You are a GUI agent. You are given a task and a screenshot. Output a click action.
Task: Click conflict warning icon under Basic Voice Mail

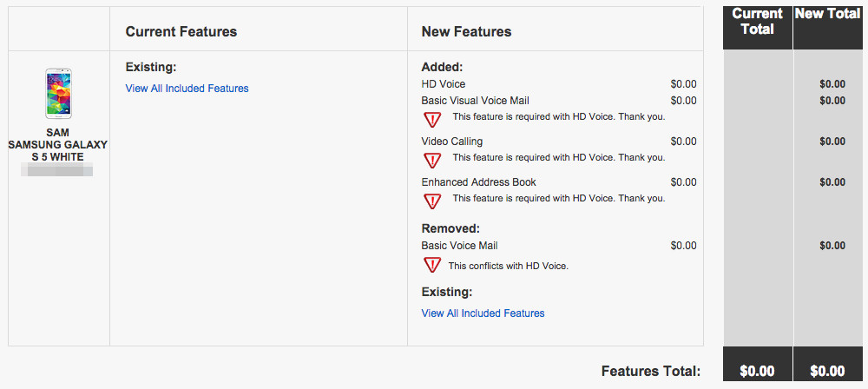431,266
